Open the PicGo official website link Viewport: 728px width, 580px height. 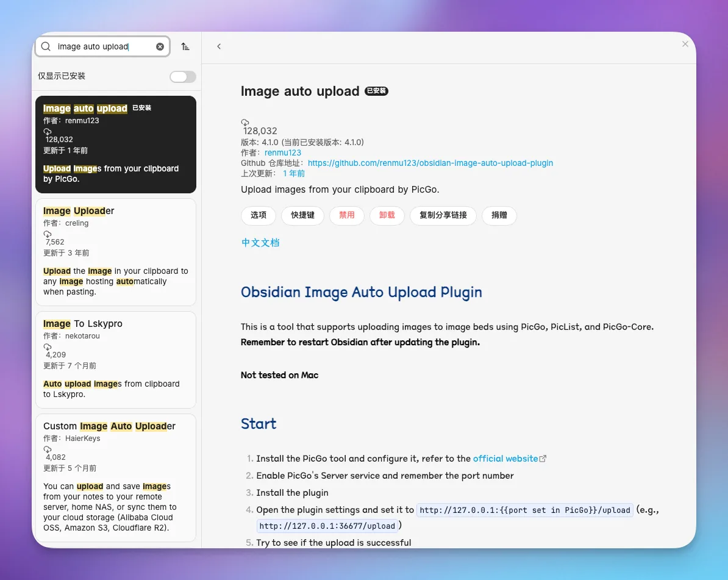point(505,459)
